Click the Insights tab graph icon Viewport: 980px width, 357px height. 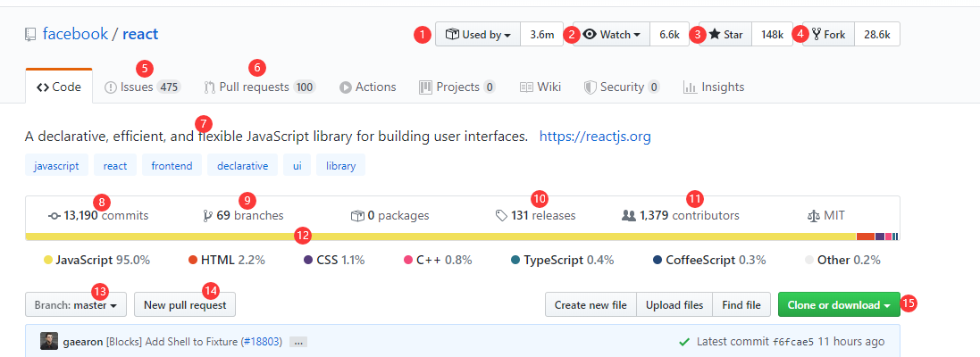(690, 87)
